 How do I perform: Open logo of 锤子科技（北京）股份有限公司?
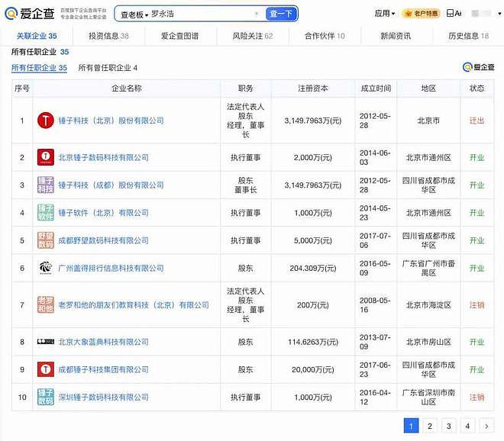(46, 121)
